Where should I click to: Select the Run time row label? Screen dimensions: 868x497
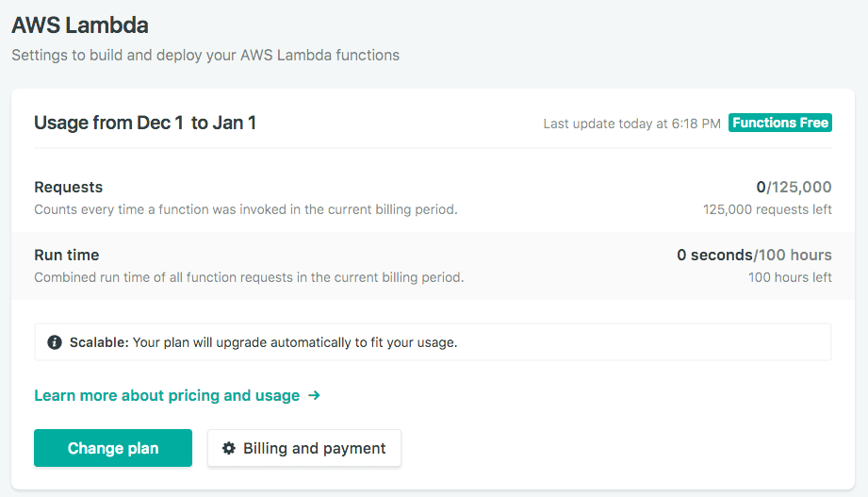pyautogui.click(x=66, y=255)
